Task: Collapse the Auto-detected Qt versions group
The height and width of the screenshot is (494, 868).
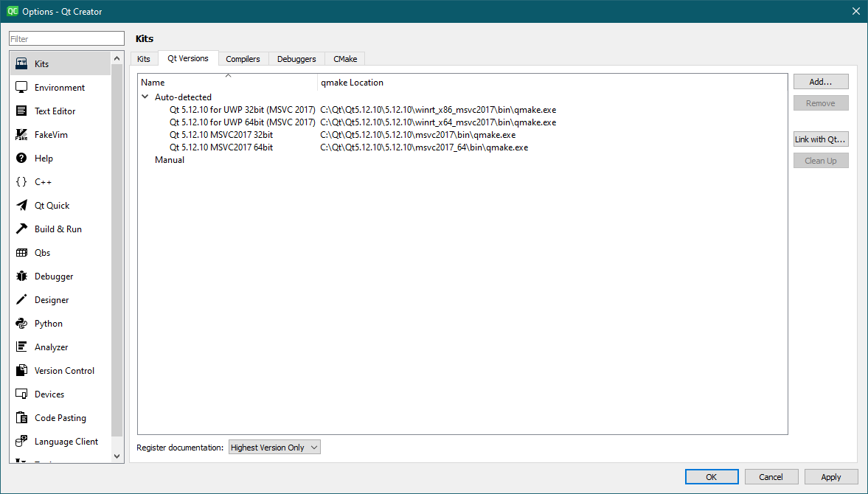Action: (x=145, y=97)
